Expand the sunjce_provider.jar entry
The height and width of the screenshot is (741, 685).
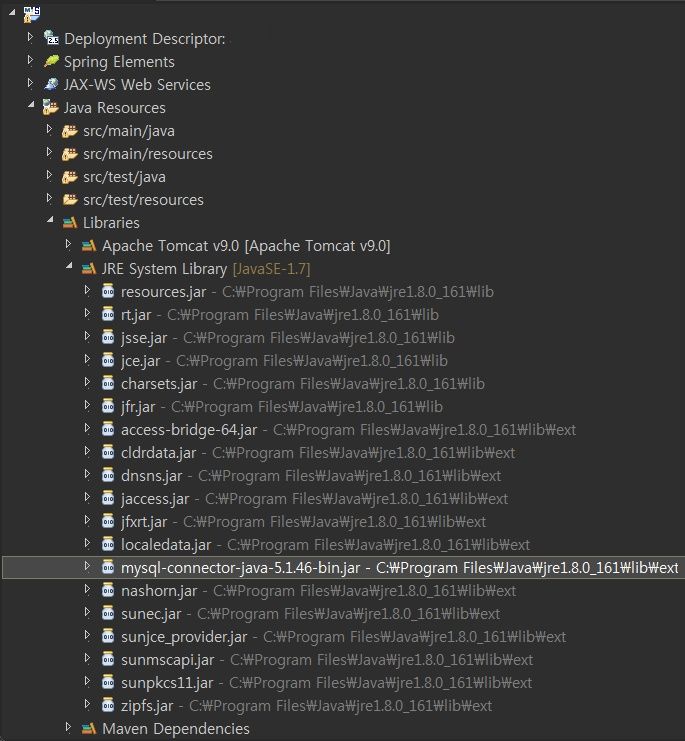[x=87, y=634]
